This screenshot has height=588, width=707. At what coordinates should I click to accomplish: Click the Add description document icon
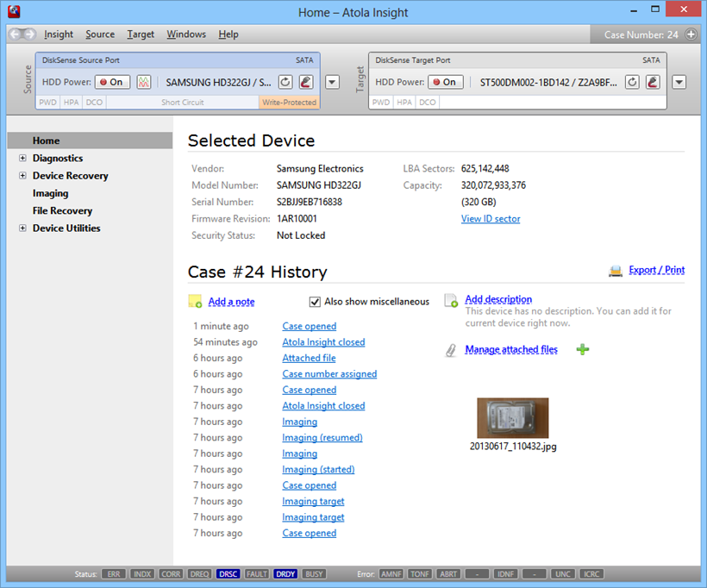[451, 300]
